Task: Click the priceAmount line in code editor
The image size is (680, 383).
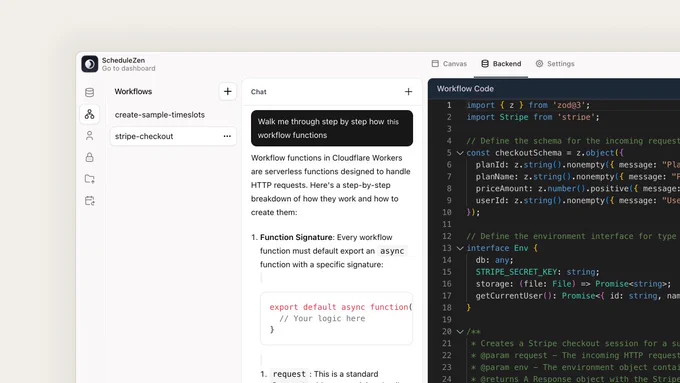Action: pyautogui.click(x=578, y=189)
